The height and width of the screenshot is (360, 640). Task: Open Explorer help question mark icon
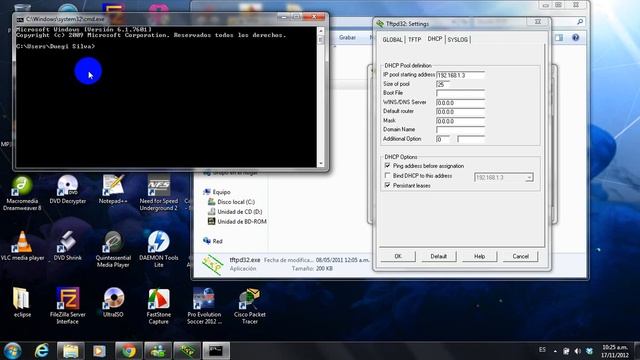(x=576, y=38)
